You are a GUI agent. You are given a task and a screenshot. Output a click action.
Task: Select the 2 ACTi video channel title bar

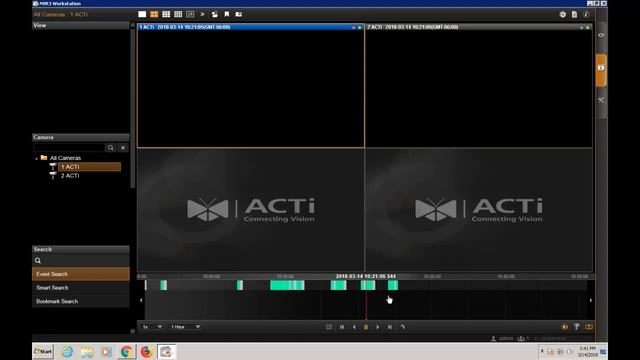479,27
